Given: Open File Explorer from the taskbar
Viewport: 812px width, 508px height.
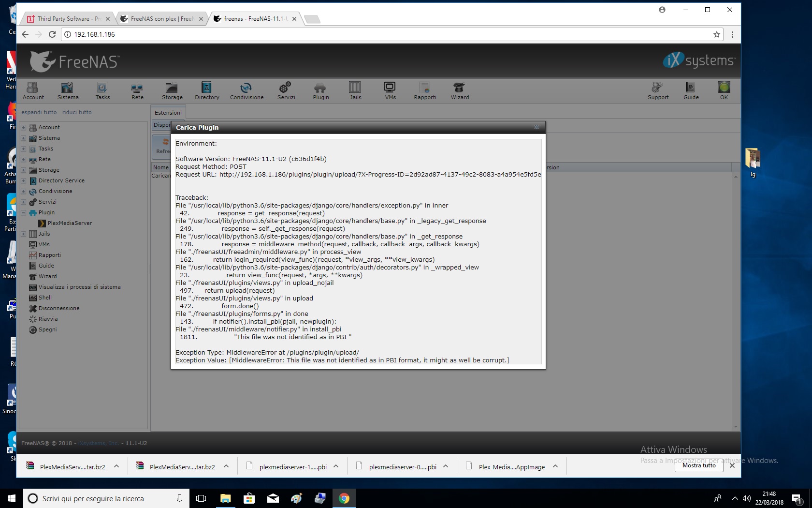Looking at the screenshot, I should (x=226, y=498).
